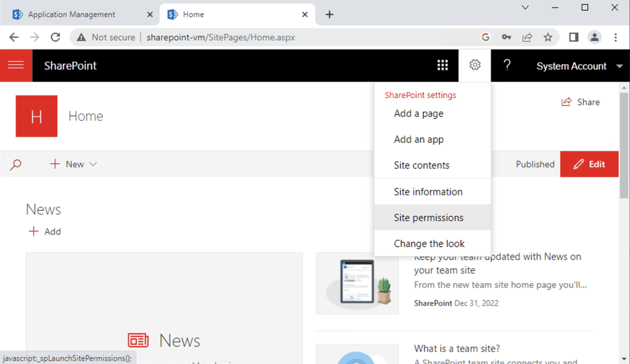Open 'What is a team site?' article
Image resolution: width=630 pixels, height=364 pixels.
(x=457, y=349)
